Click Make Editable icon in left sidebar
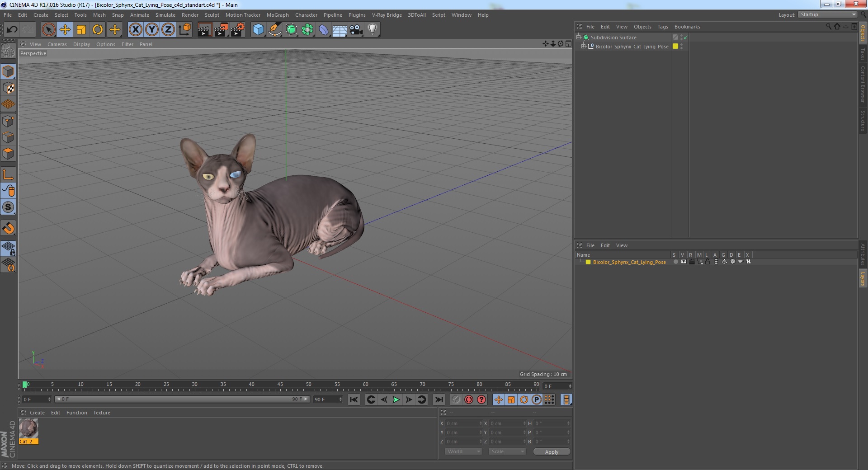The image size is (868, 470). [8, 51]
